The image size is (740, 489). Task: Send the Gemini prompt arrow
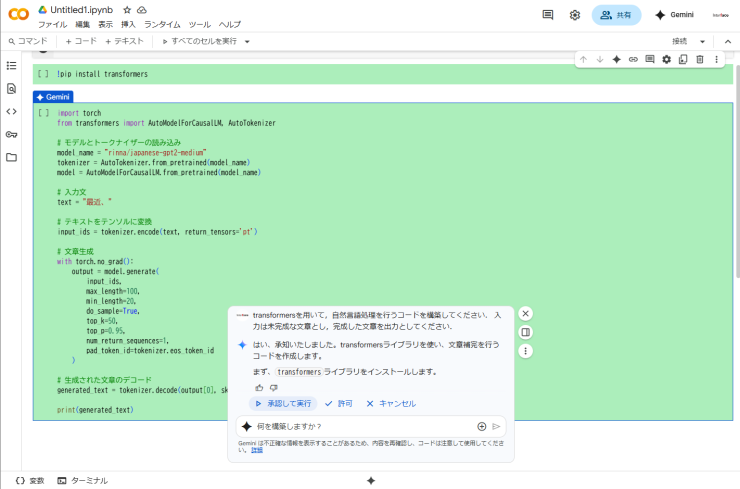(x=496, y=426)
